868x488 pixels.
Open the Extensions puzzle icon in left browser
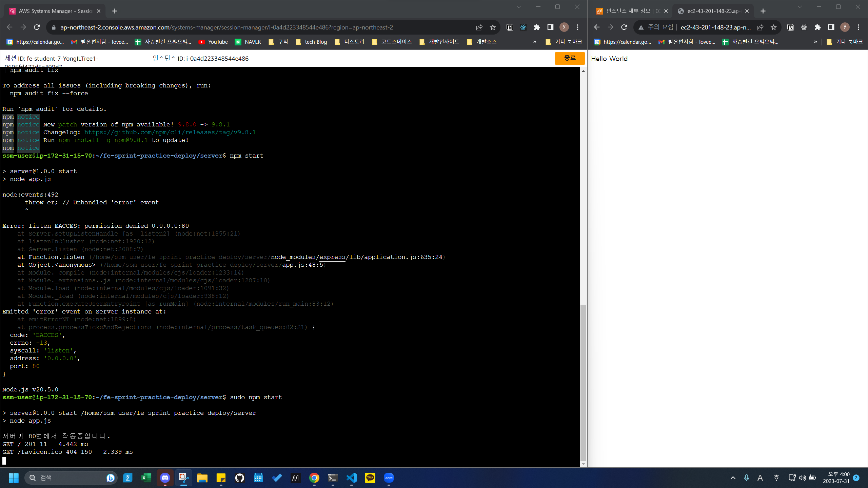(537, 27)
